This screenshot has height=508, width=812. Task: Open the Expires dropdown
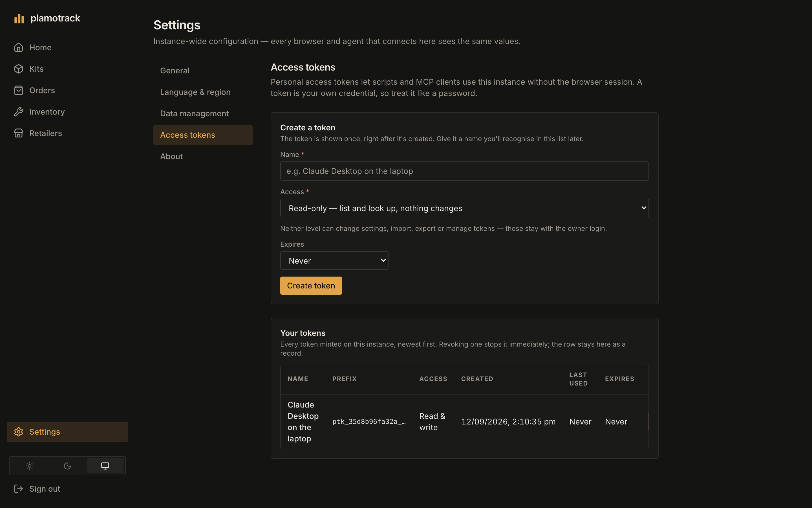click(x=334, y=260)
